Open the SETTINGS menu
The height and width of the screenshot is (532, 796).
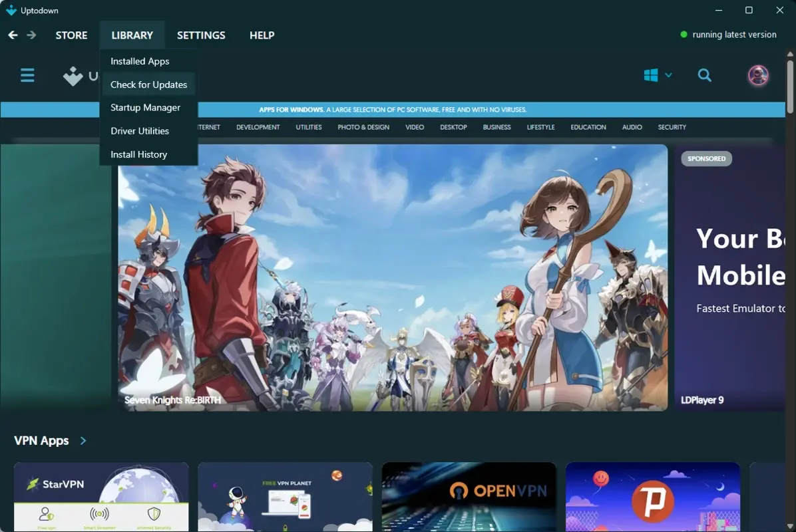[x=201, y=35]
